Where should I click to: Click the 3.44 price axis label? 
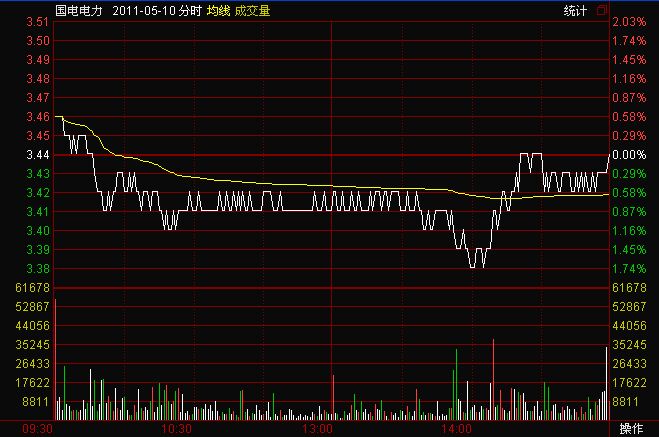pos(38,155)
